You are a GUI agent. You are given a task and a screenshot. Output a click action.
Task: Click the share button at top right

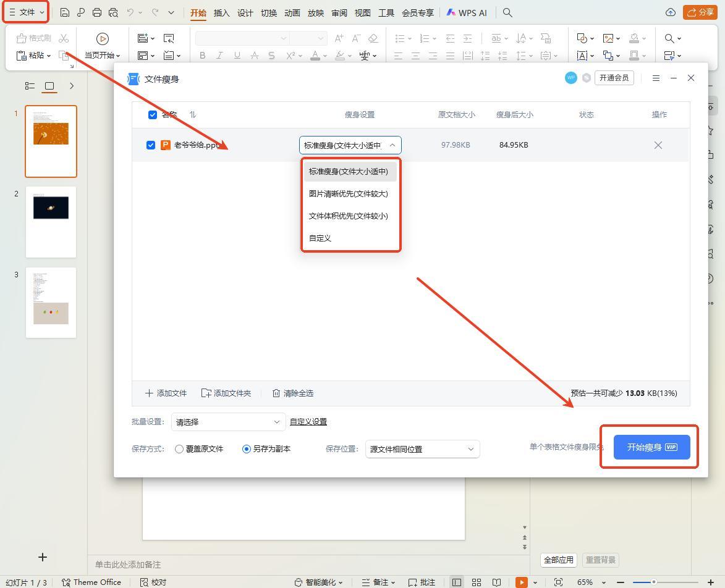click(700, 12)
